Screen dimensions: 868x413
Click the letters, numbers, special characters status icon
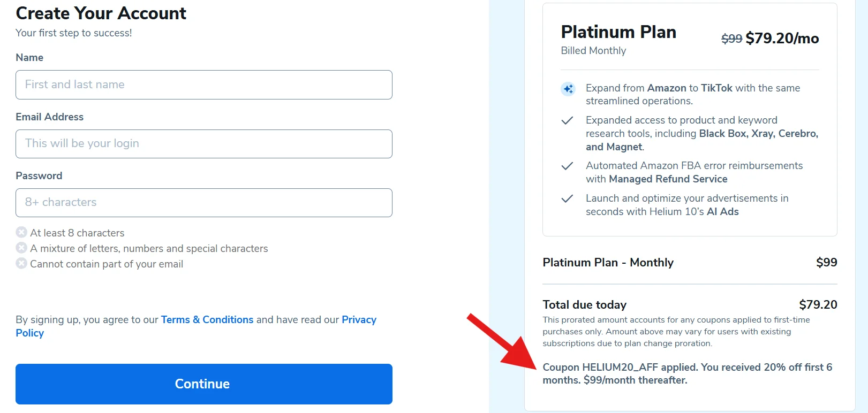[21, 248]
